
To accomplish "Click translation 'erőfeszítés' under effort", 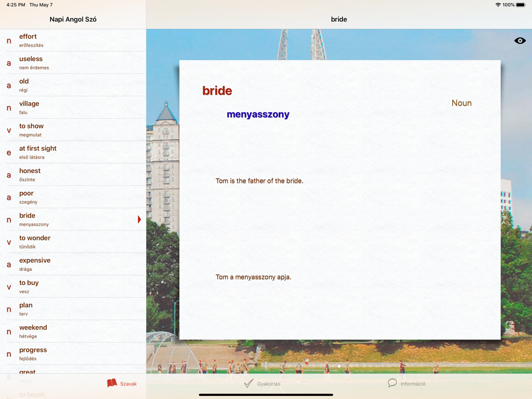I will pyautogui.click(x=31, y=45).
